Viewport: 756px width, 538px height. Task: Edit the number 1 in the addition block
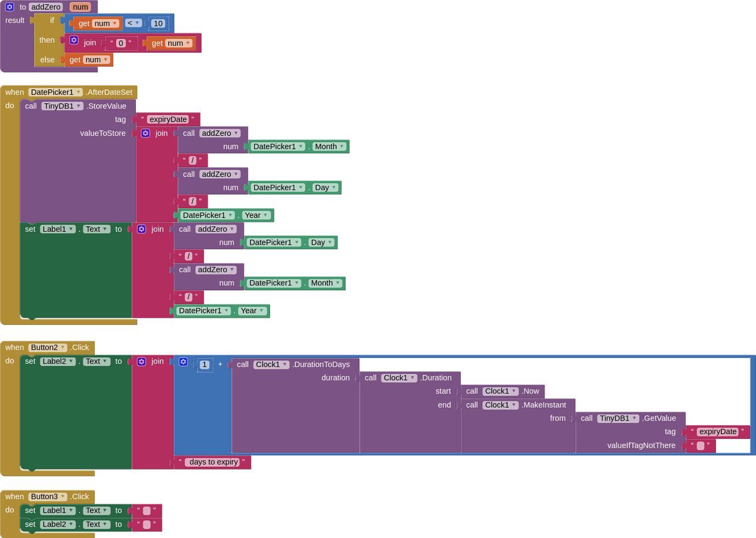pyautogui.click(x=204, y=365)
